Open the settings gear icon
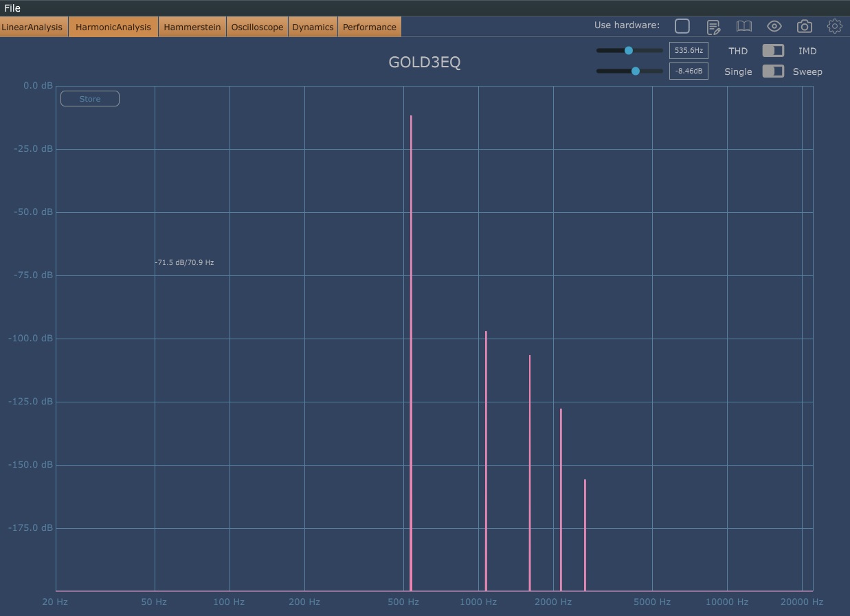This screenshot has width=850, height=616. point(835,26)
